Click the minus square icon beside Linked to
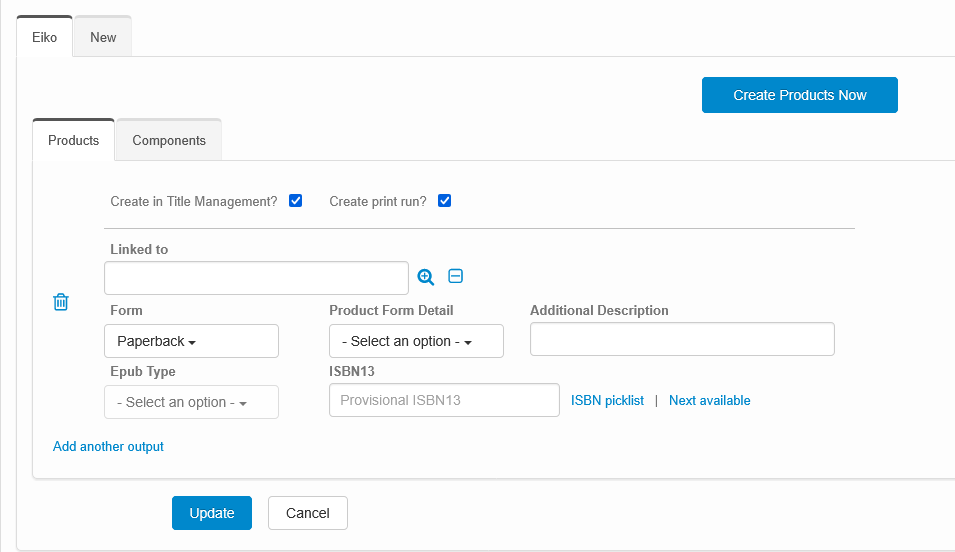Image resolution: width=955 pixels, height=552 pixels. pyautogui.click(x=455, y=277)
